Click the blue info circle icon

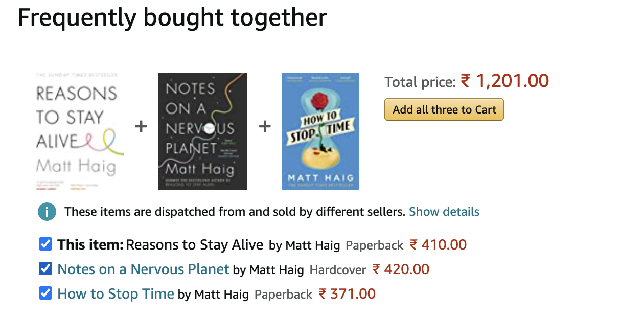point(47,212)
